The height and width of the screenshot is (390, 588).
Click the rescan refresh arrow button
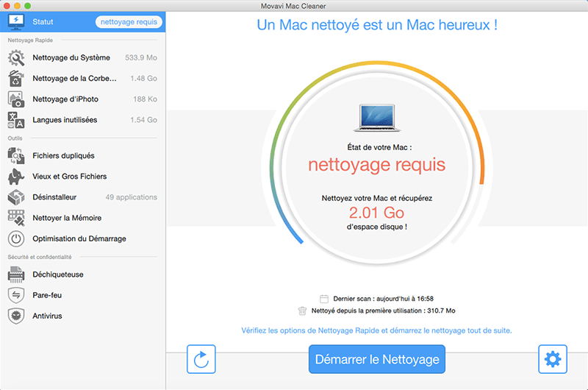[201, 359]
